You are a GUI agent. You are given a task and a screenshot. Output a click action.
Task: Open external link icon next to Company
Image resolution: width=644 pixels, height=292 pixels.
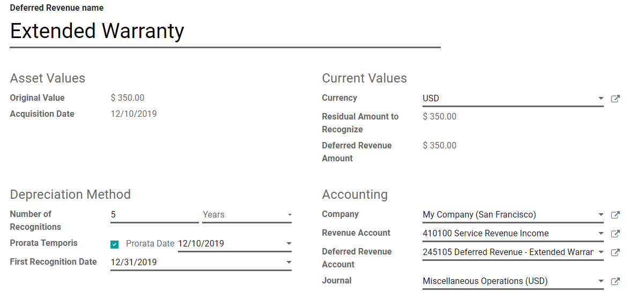point(616,215)
